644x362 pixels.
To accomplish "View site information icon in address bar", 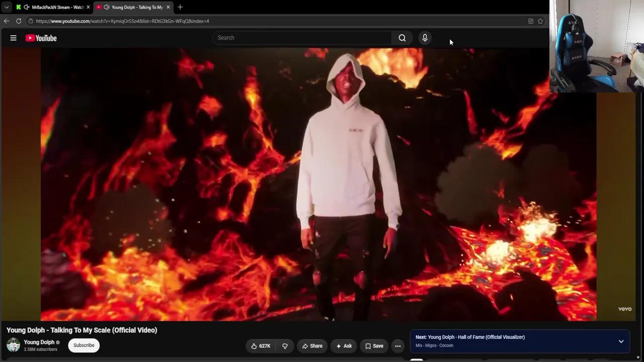I will click(31, 21).
